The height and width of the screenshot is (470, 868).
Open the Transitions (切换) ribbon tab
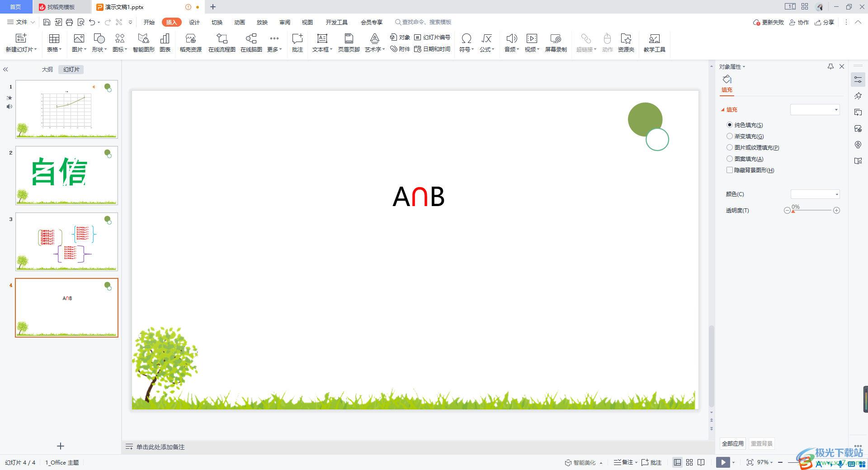[217, 22]
